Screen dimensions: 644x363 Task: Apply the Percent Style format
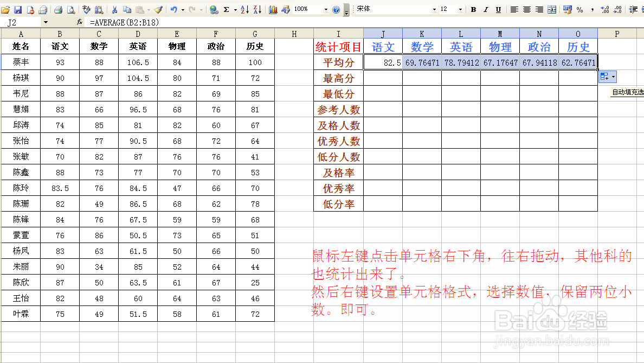579,10
